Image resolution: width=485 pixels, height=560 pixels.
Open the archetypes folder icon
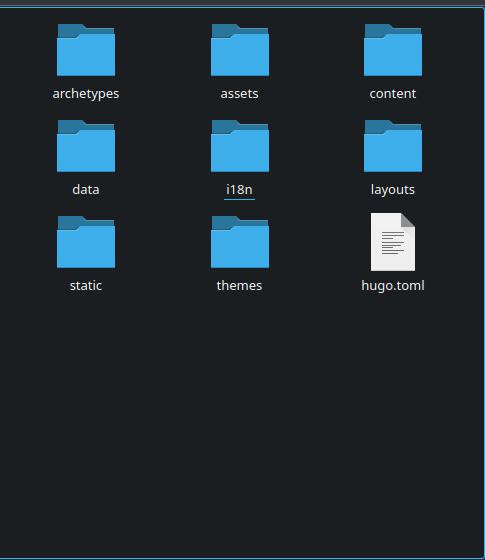(86, 50)
